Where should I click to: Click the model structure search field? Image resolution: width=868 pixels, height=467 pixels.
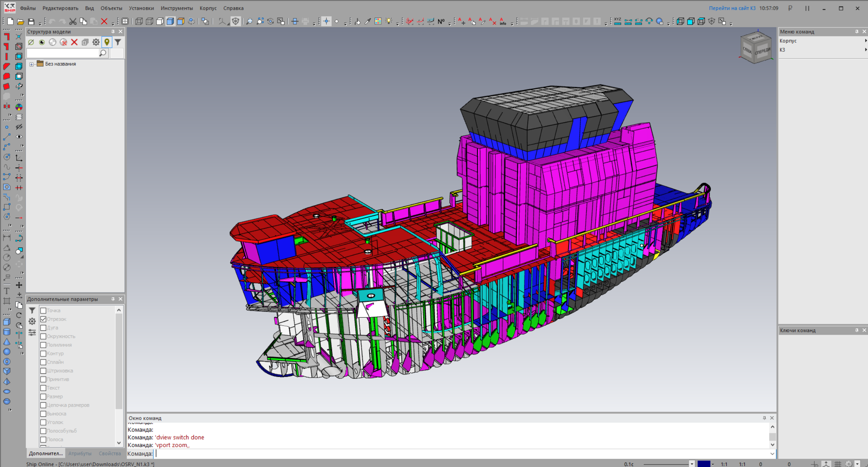[x=63, y=53]
